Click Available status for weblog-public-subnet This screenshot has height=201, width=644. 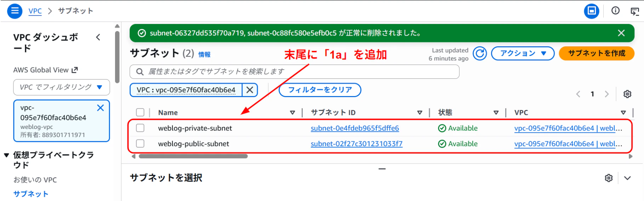(458, 144)
